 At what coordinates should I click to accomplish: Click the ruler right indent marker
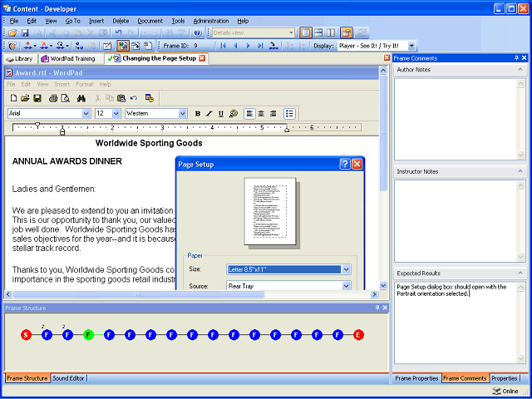point(287,130)
